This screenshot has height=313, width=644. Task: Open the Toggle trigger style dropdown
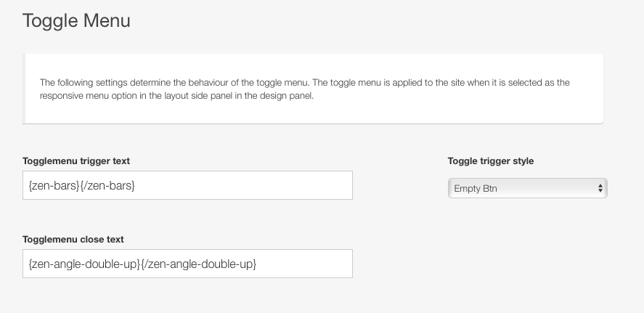pyautogui.click(x=527, y=188)
